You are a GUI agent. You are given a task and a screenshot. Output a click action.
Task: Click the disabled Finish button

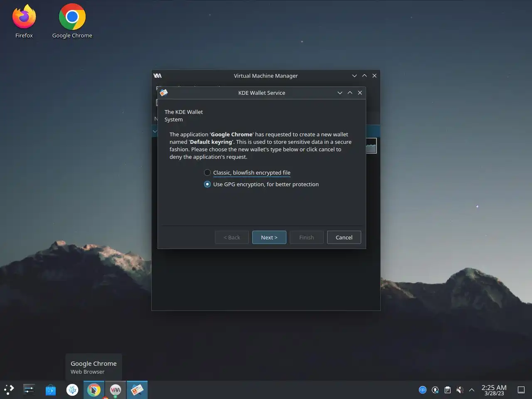point(307,237)
